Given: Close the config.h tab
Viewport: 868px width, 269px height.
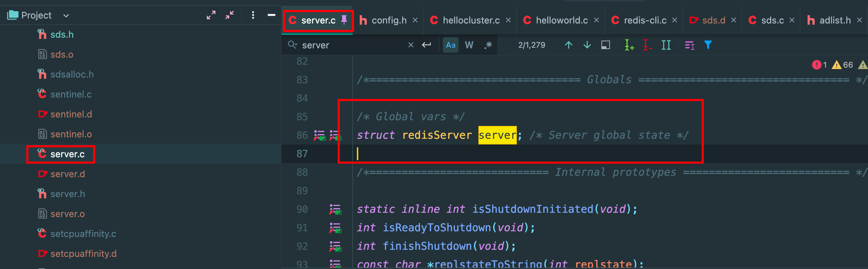Looking at the screenshot, I should [x=415, y=20].
